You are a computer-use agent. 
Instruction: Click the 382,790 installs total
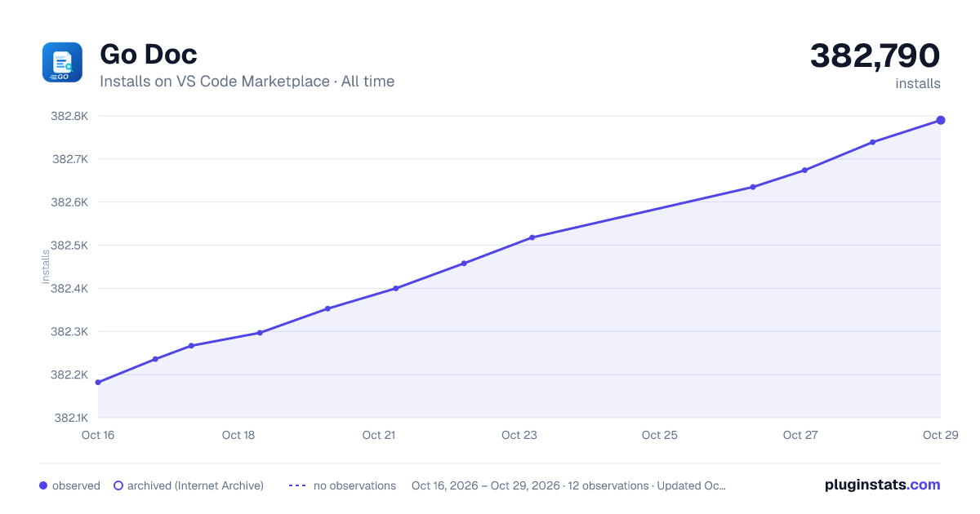click(x=875, y=55)
